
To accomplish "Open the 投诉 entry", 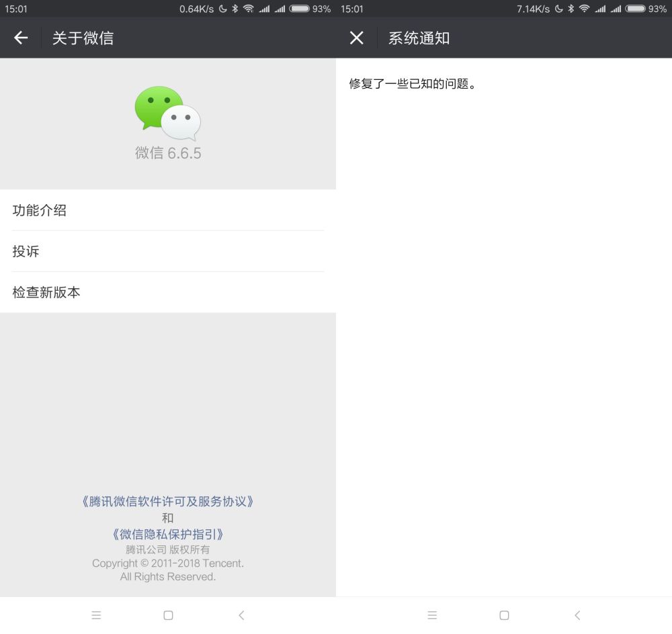I will pyautogui.click(x=168, y=251).
